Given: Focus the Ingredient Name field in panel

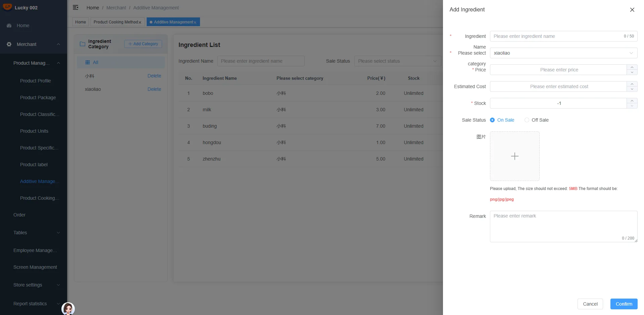Looking at the screenshot, I should click(x=563, y=36).
